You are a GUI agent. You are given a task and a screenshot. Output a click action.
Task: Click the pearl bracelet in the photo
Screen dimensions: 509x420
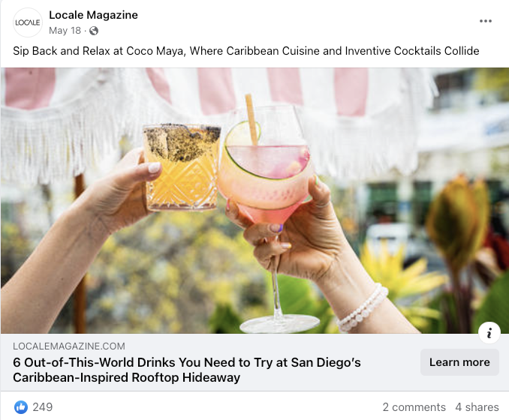coord(363,307)
